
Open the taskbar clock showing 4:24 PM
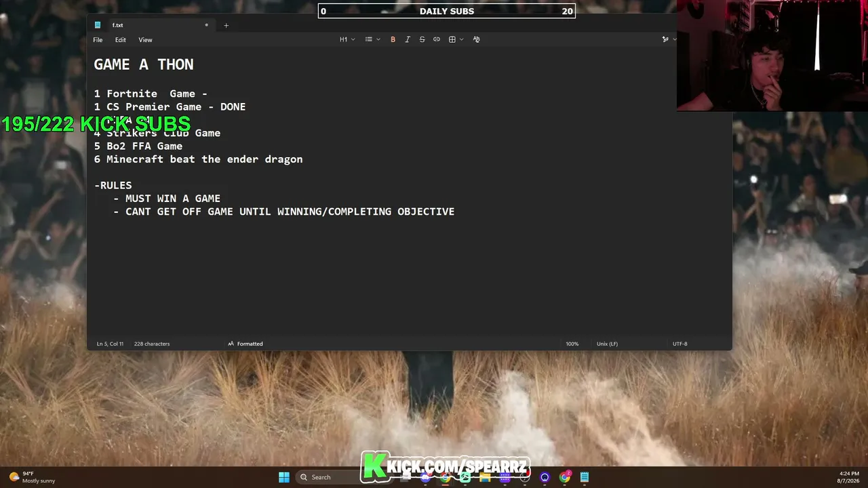tap(848, 477)
